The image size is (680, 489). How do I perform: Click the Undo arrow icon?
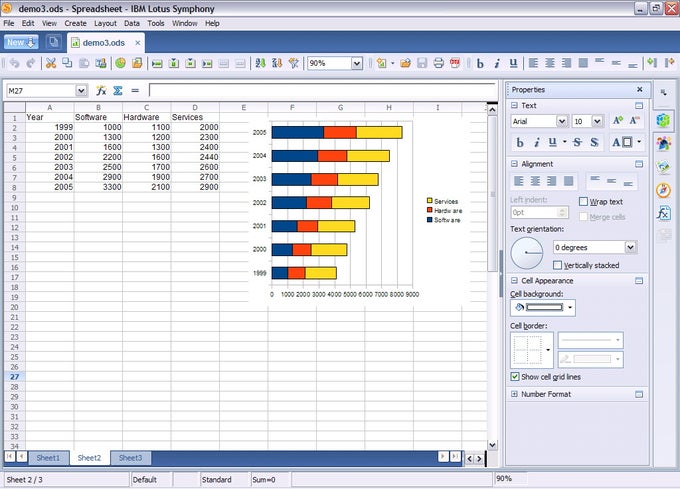tap(14, 63)
